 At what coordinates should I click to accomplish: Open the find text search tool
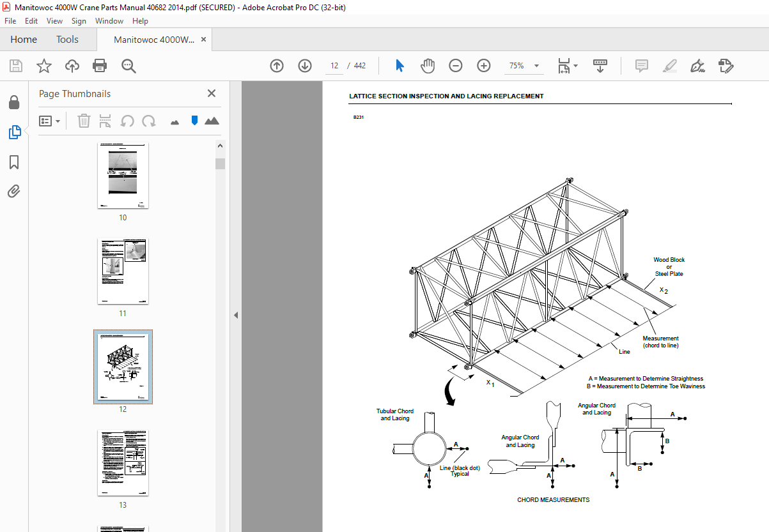(x=128, y=66)
